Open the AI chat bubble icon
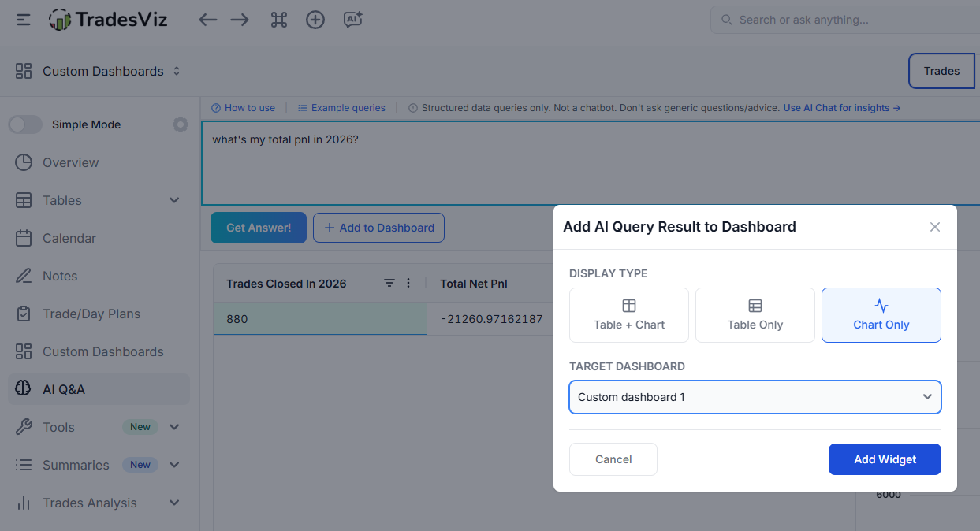Screen dimensions: 980x531 pos(352,20)
